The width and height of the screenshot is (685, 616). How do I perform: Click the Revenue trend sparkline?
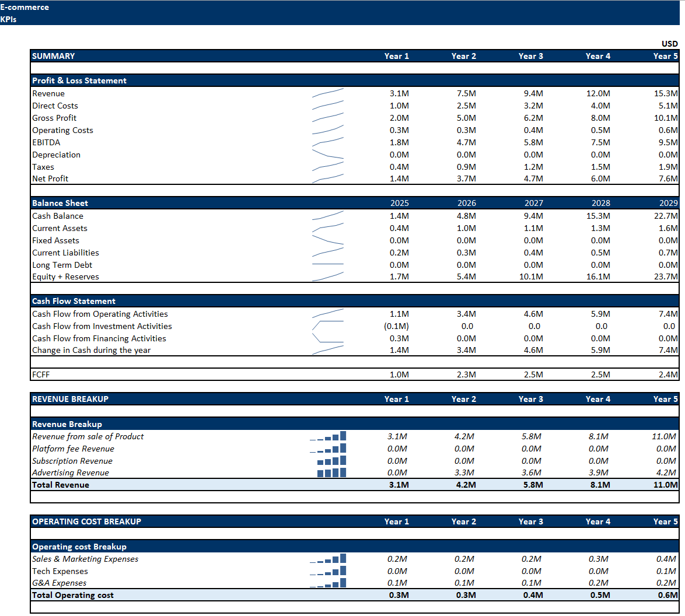[x=328, y=93]
